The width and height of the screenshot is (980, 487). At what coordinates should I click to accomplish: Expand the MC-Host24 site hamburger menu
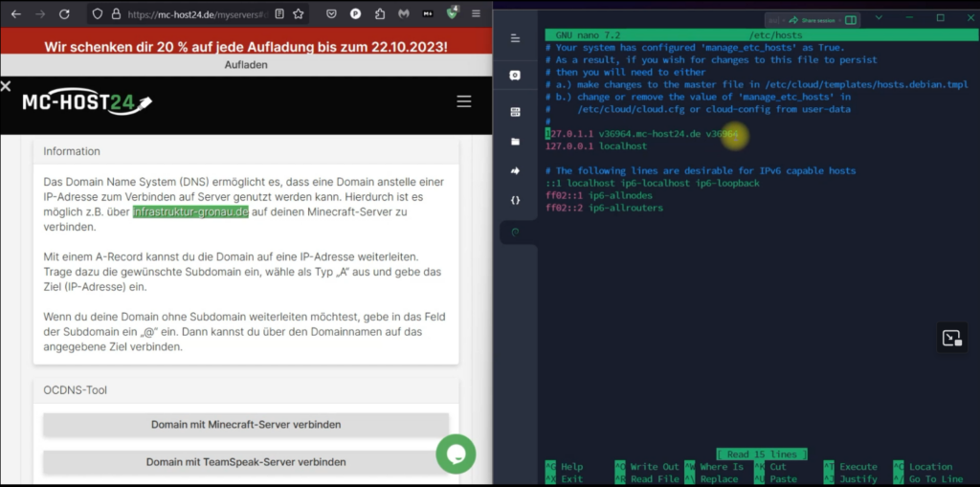[464, 101]
